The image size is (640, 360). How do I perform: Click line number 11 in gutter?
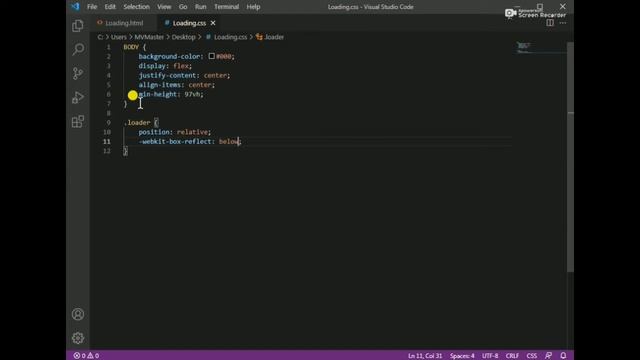tap(107, 142)
